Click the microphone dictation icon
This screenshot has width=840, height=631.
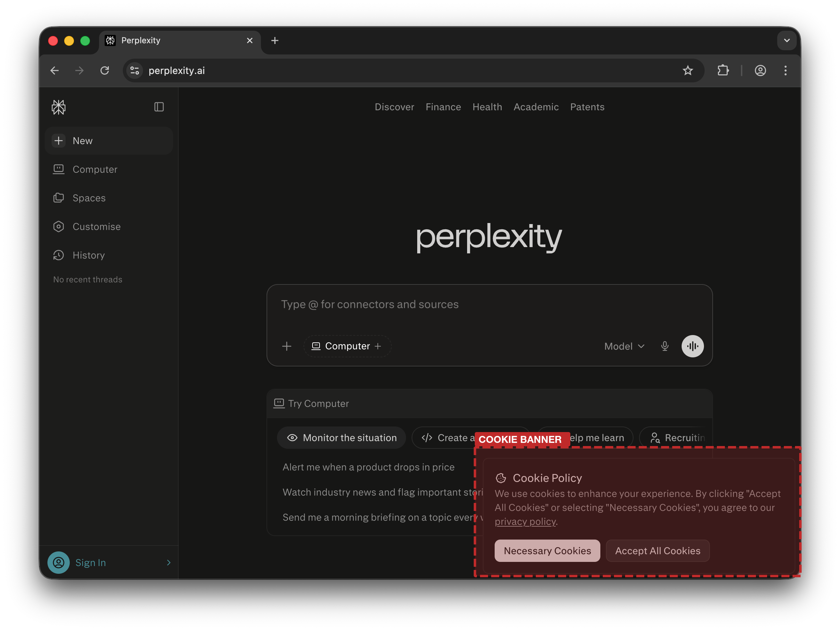(665, 346)
